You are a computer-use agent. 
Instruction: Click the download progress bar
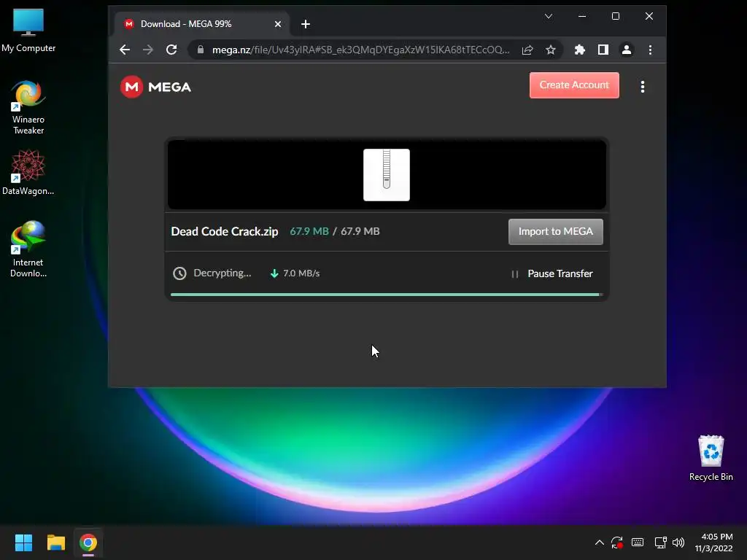click(387, 295)
